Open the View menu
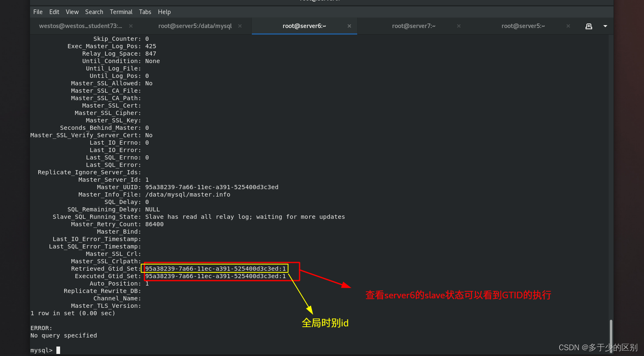 tap(72, 12)
